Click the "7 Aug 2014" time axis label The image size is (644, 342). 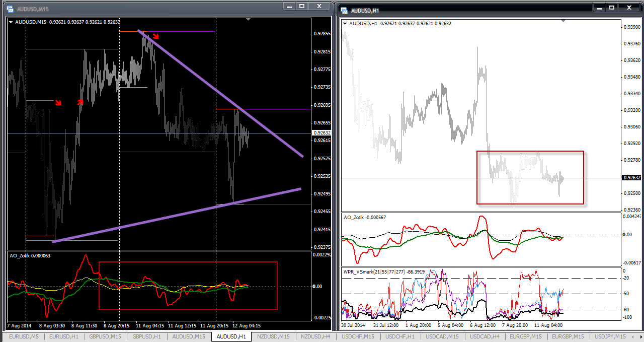coord(20,325)
